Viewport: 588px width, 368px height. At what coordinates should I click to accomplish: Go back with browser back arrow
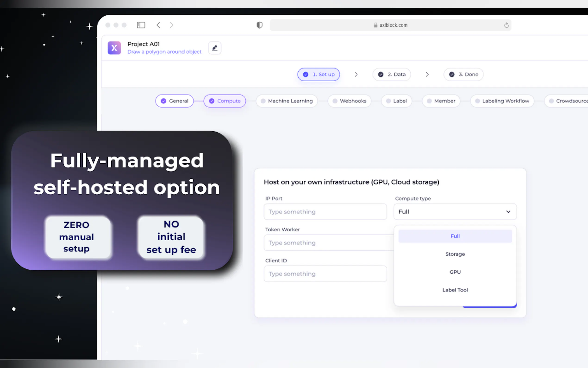tap(158, 25)
